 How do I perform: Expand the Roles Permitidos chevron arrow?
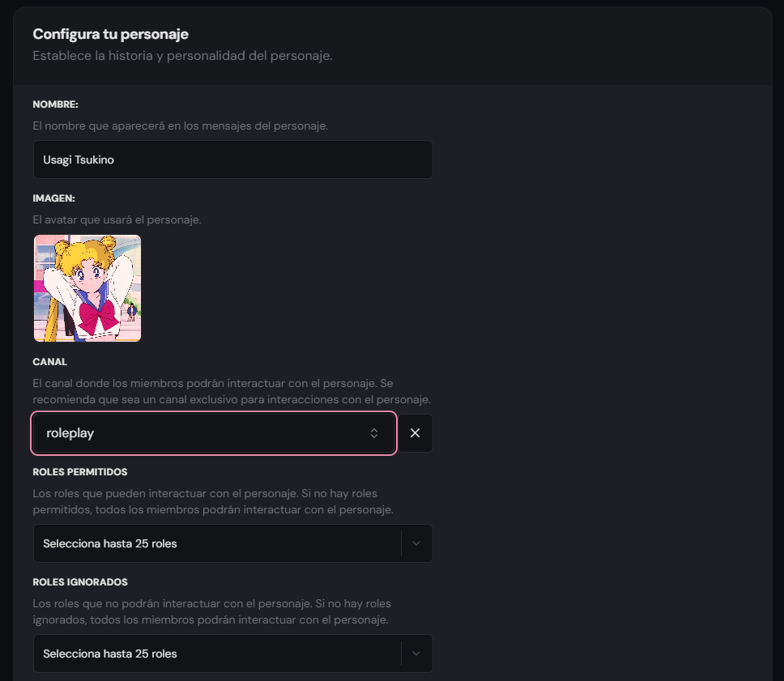pyautogui.click(x=416, y=543)
